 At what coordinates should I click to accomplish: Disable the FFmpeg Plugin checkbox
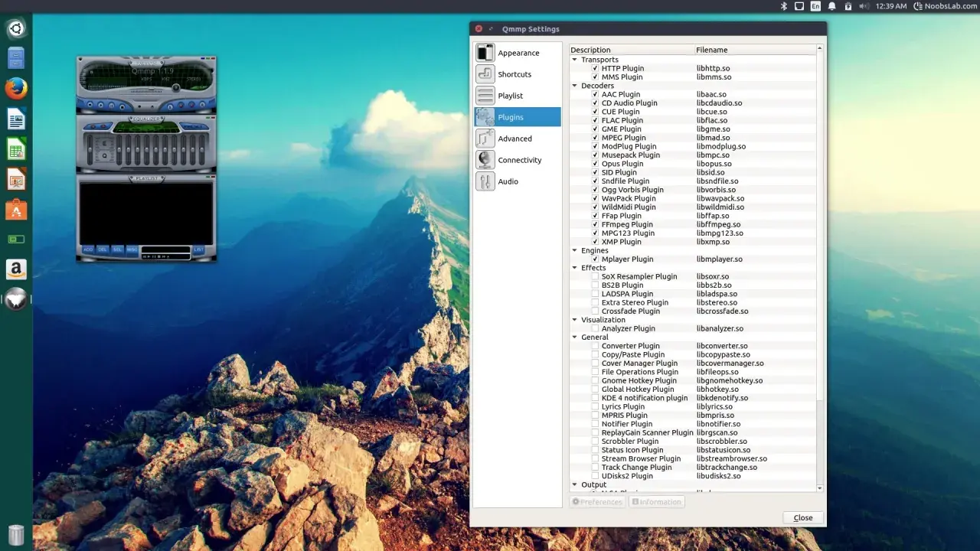tap(595, 224)
